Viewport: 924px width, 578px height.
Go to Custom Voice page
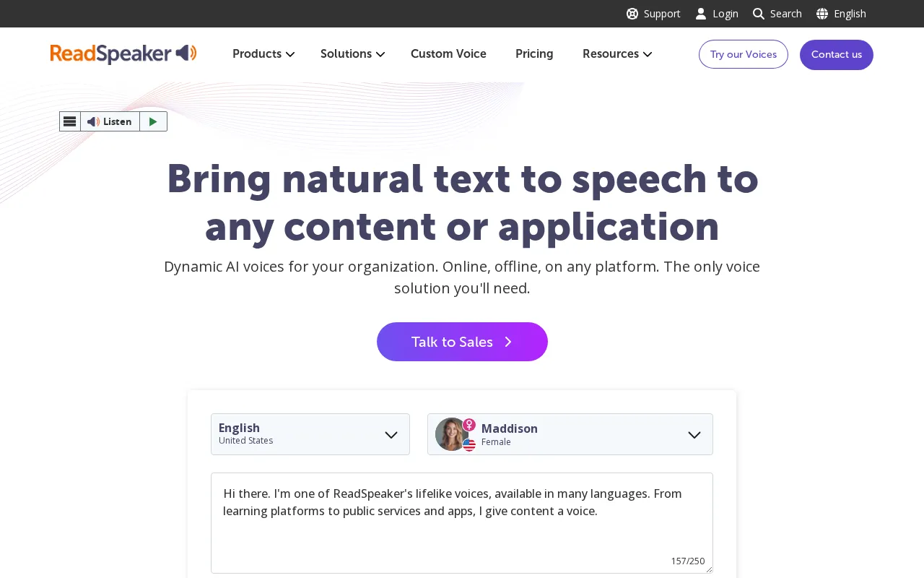click(x=448, y=54)
